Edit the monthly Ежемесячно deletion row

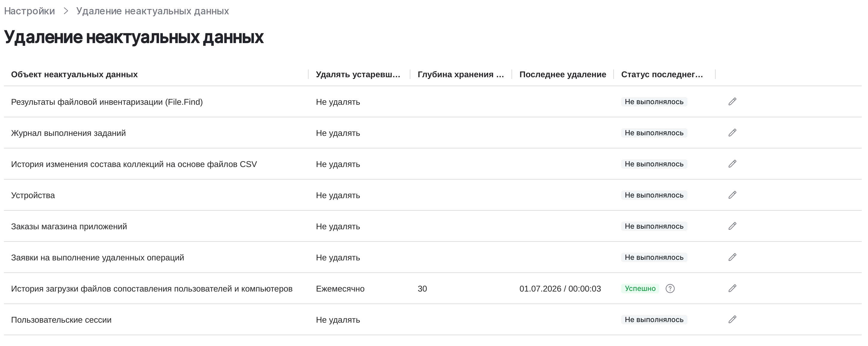tap(732, 289)
